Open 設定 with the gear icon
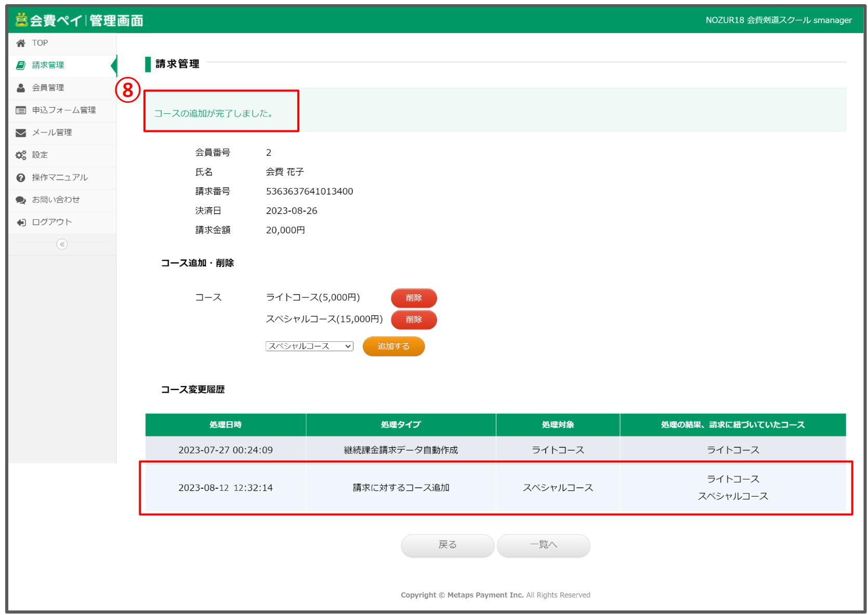This screenshot has width=868, height=615. point(20,154)
